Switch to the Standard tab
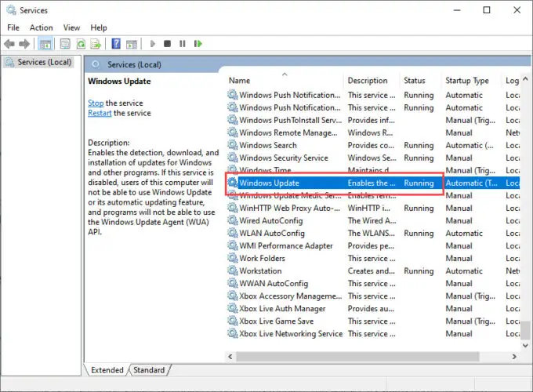 point(149,370)
